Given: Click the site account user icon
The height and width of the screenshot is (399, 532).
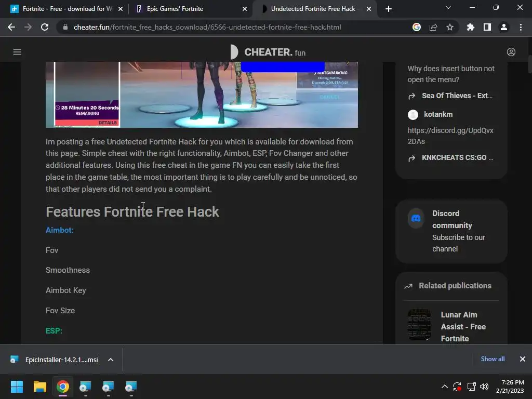Looking at the screenshot, I should click(x=511, y=52).
